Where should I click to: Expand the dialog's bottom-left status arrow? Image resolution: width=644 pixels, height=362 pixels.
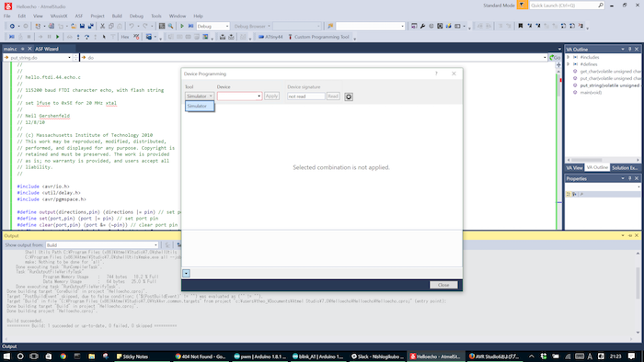click(x=186, y=273)
